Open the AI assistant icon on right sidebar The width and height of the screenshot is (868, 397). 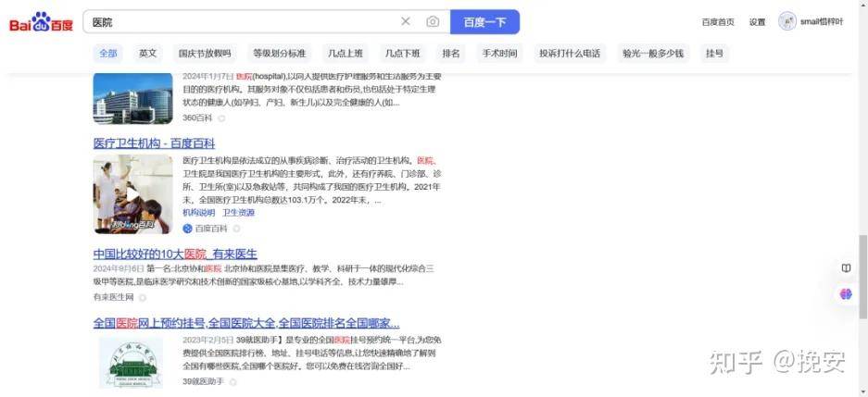(x=846, y=294)
